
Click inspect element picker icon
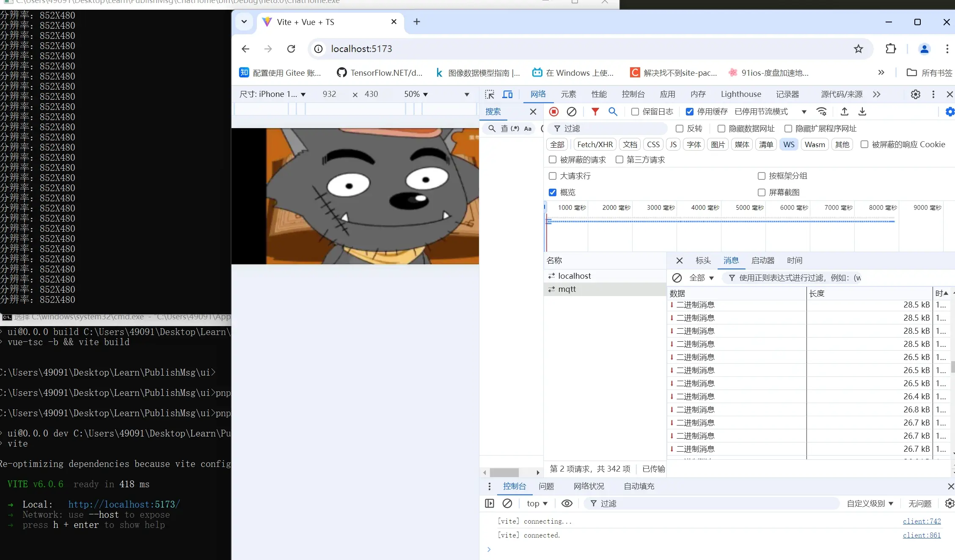[490, 94]
